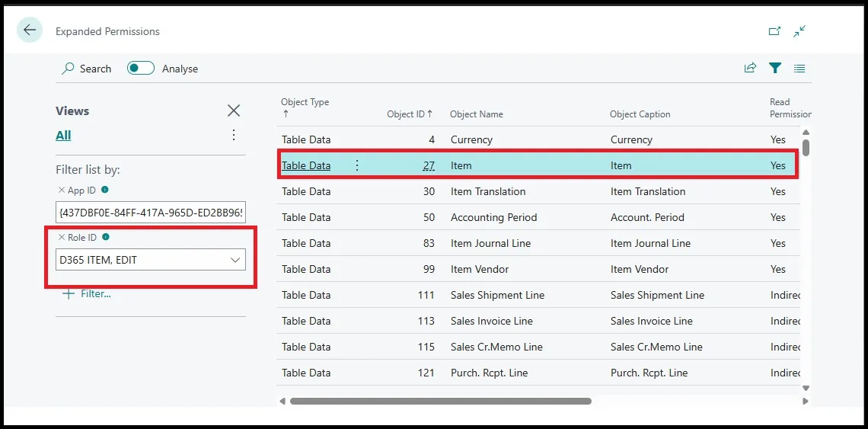This screenshot has height=429, width=868.
Task: Select Sales Shipment Line name cell
Action: [498, 296]
